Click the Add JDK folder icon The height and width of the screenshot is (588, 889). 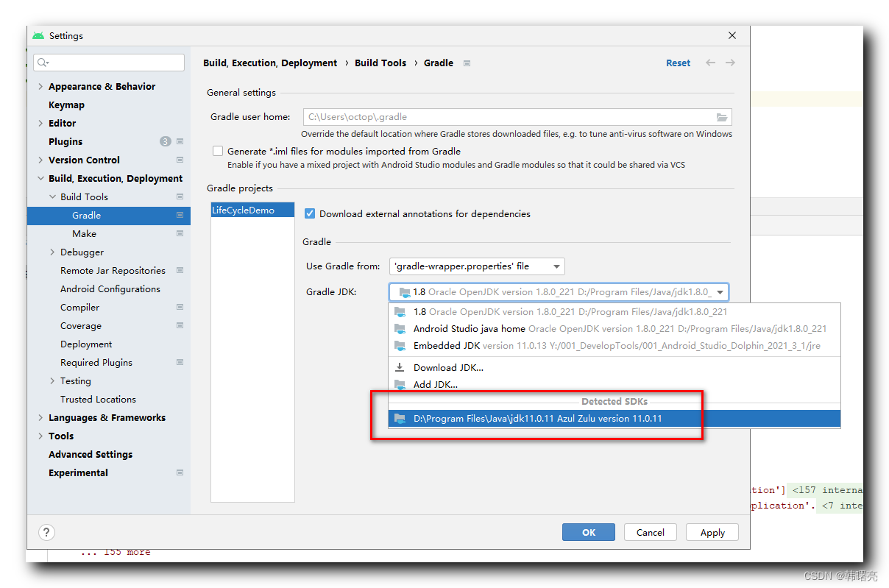pyautogui.click(x=401, y=383)
